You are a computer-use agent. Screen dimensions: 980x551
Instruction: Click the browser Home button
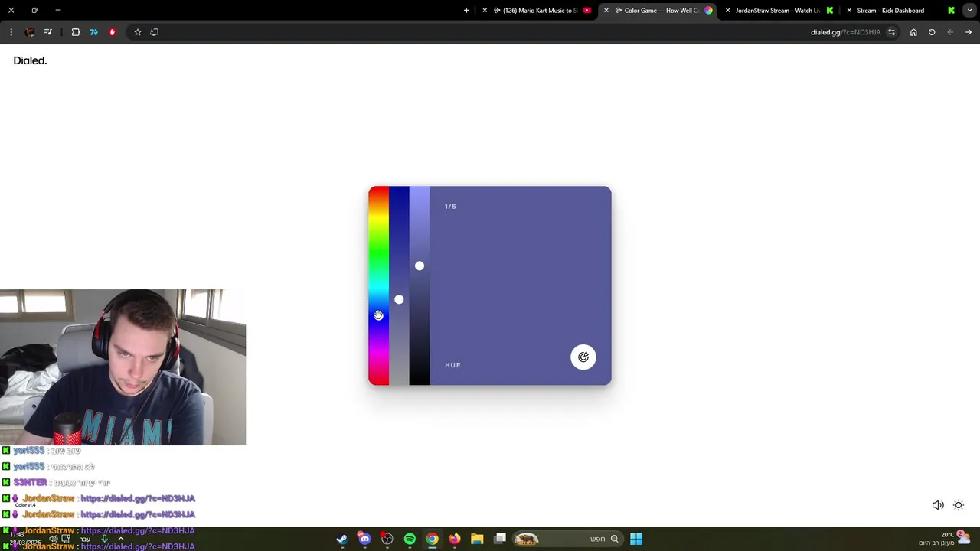[x=913, y=32]
